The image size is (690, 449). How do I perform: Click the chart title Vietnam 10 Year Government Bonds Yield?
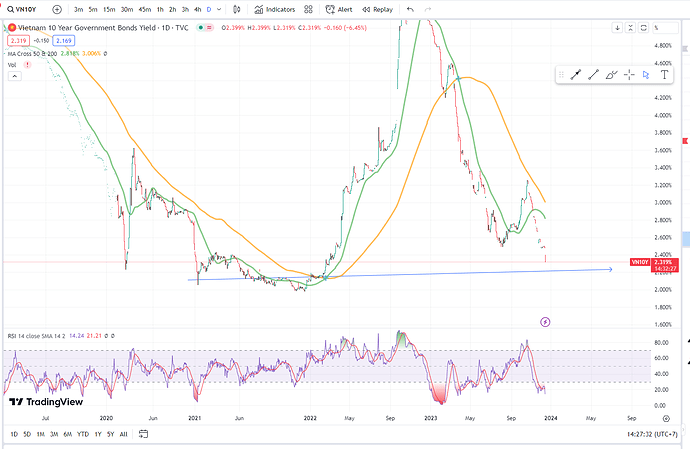[87, 28]
